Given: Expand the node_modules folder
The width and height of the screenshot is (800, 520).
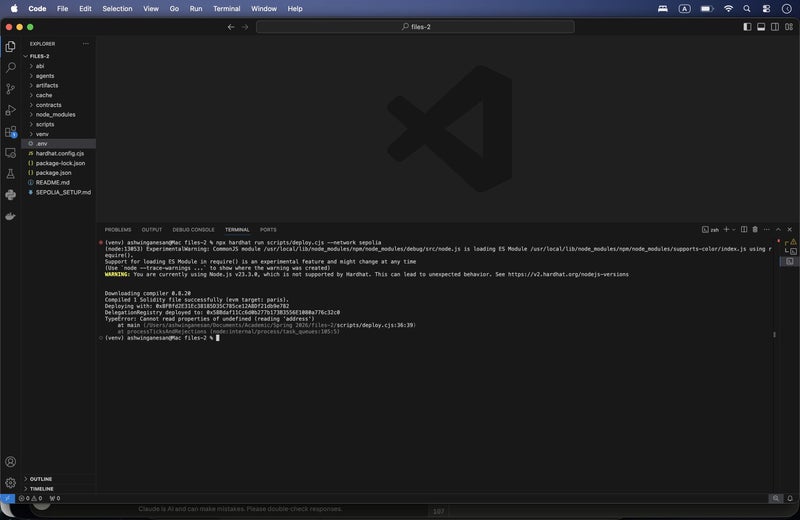Looking at the screenshot, I should 58,114.
